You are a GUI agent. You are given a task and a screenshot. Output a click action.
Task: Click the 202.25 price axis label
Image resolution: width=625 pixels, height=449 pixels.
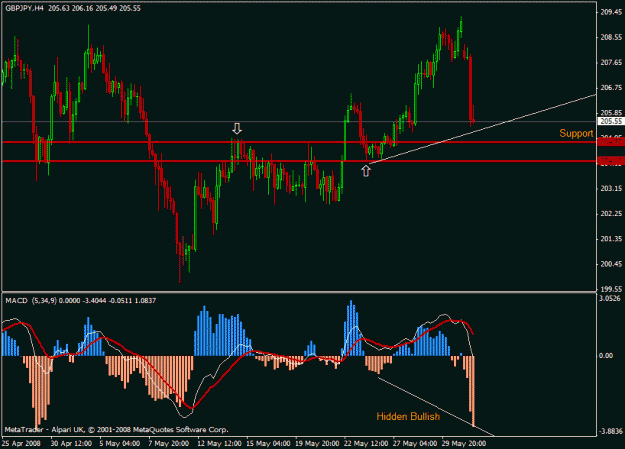click(611, 214)
